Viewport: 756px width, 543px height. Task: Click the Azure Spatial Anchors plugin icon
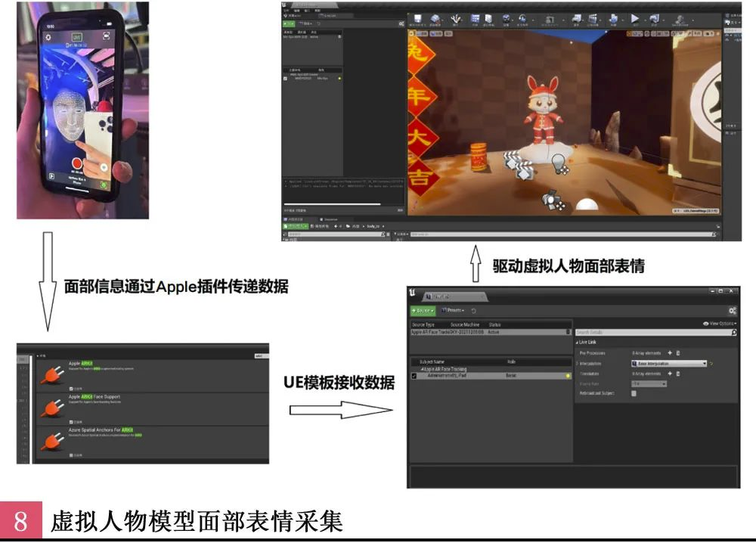click(x=51, y=440)
